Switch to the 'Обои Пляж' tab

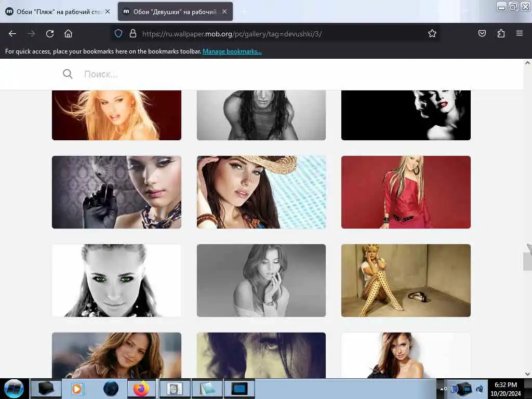click(x=58, y=11)
